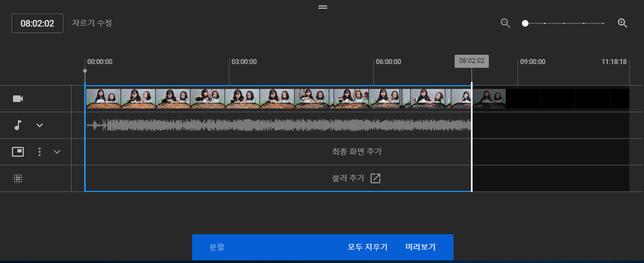Screen dimensions: 644x263
Task: Click the panel drag handle at top
Action: tap(323, 7)
